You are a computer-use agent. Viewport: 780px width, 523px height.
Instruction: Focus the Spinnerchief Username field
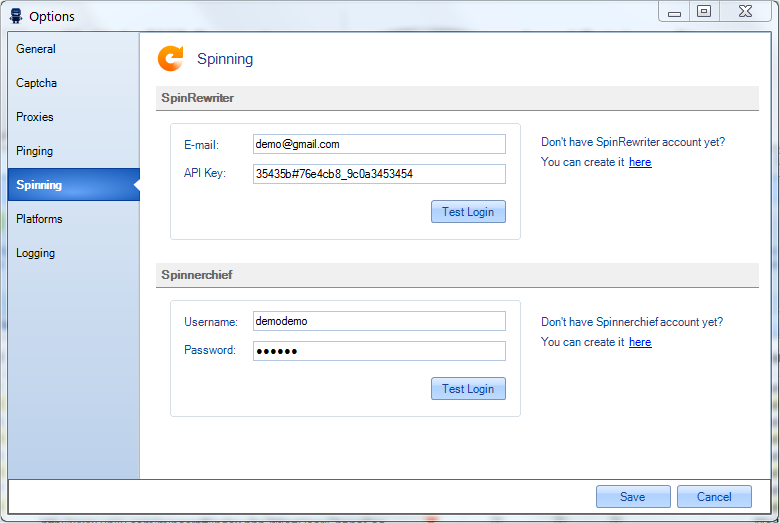[379, 321]
